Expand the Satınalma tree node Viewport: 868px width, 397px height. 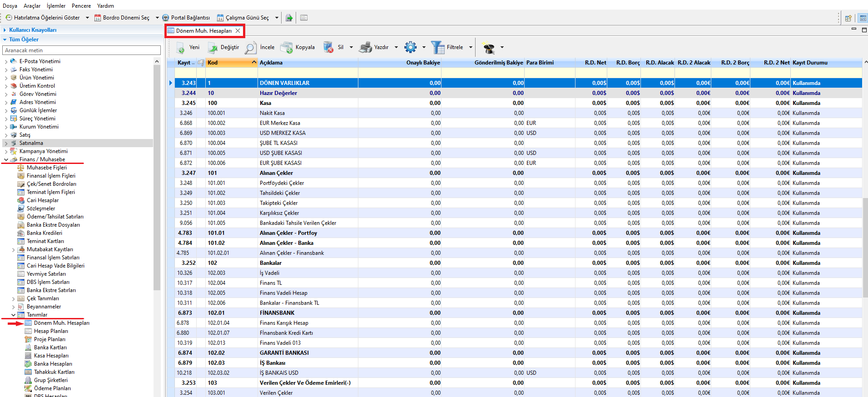(6, 143)
